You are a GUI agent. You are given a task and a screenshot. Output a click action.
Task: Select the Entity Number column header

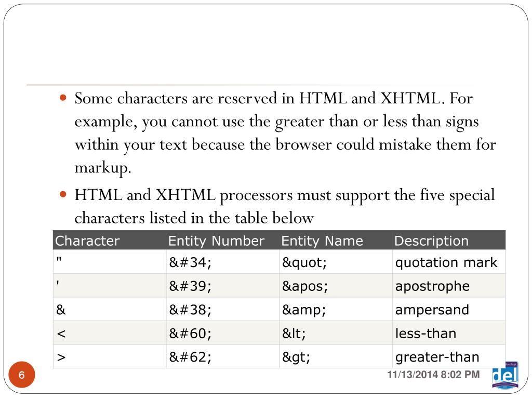(x=222, y=240)
